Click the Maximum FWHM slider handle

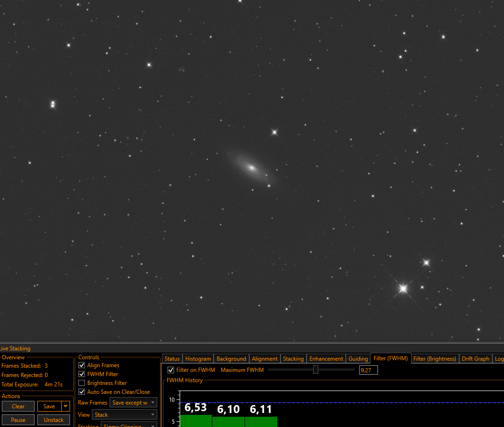coord(315,370)
